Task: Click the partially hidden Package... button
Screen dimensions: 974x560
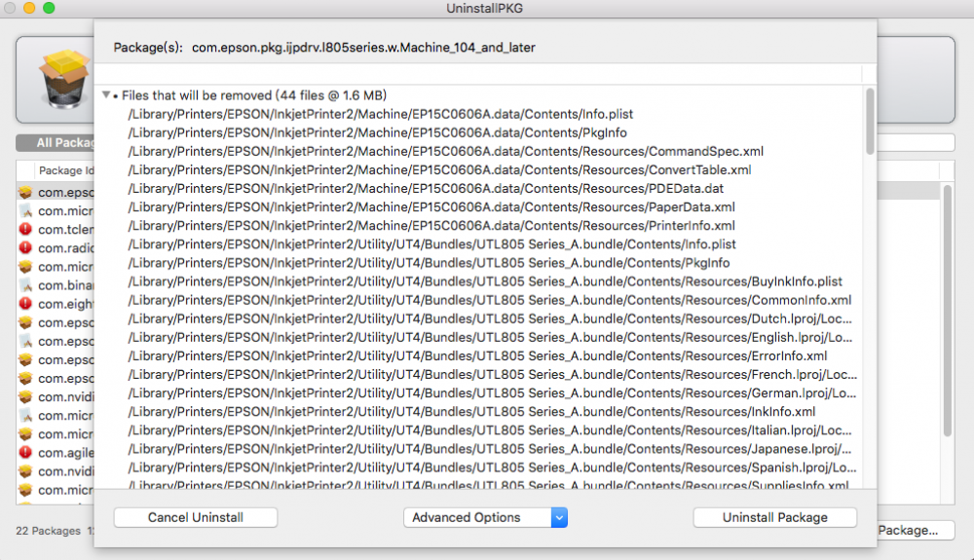Action: pos(916,530)
